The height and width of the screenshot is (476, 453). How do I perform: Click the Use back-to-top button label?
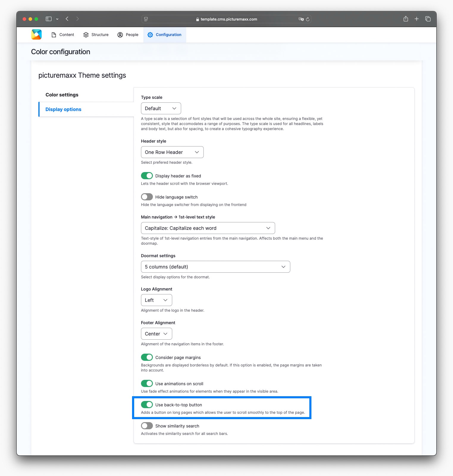tap(178, 405)
